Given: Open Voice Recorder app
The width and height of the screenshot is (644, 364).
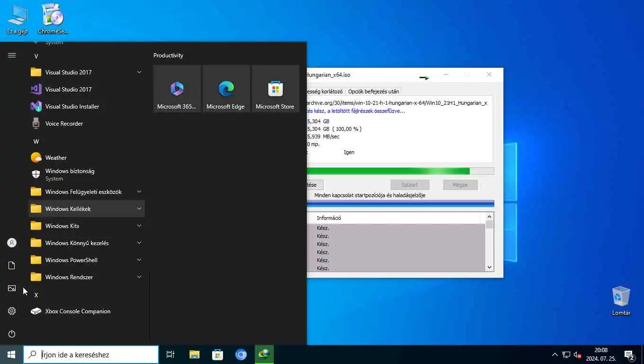Looking at the screenshot, I should tap(87, 123).
